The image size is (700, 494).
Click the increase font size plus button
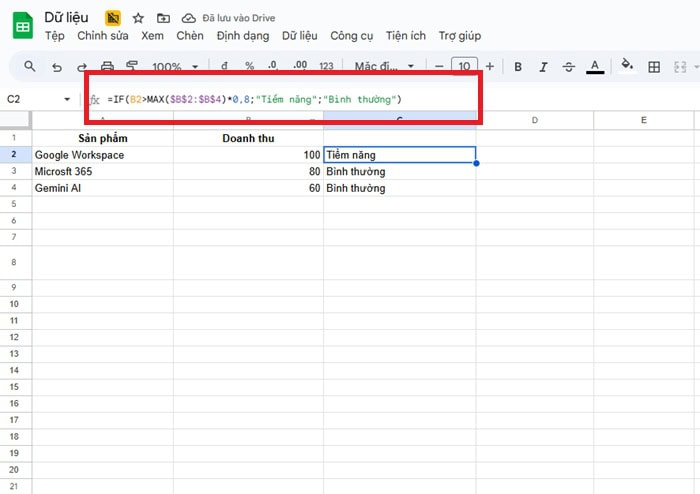489,67
